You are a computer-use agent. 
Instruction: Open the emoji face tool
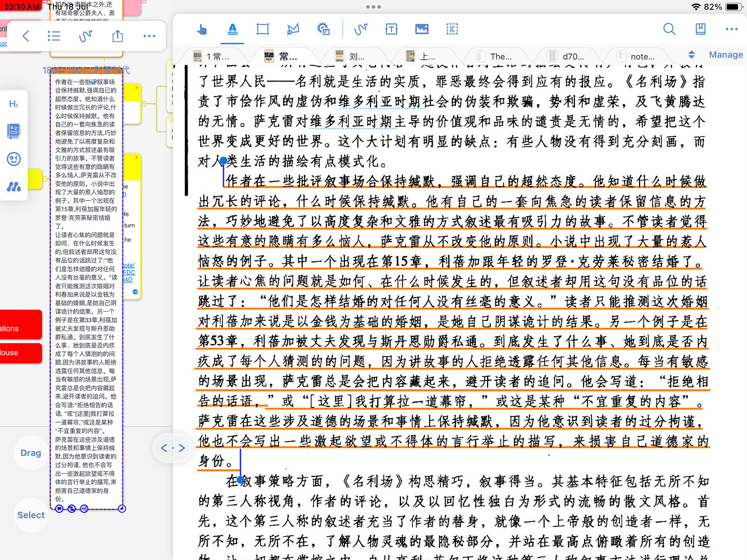[x=14, y=159]
